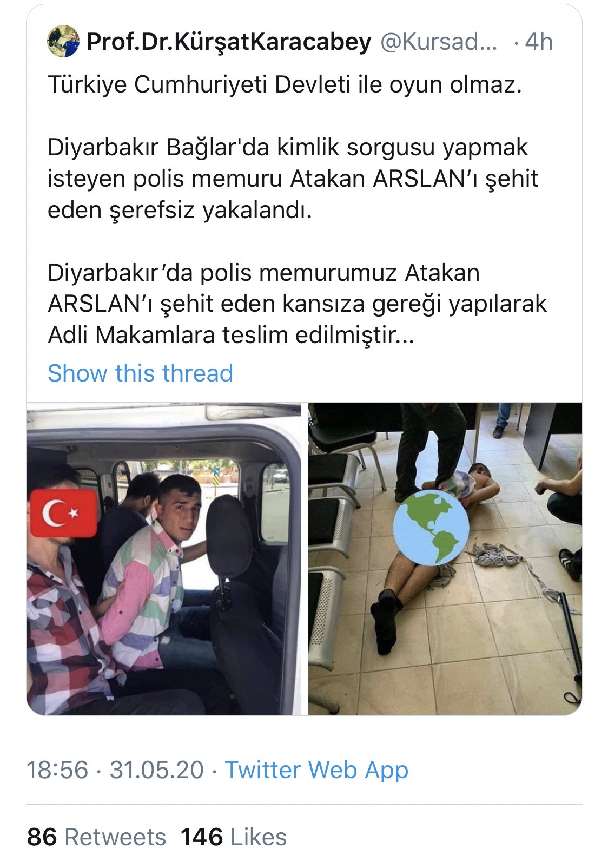The height and width of the screenshot is (868, 608).
Task: View the 86 Retweets list
Action: click(x=96, y=837)
